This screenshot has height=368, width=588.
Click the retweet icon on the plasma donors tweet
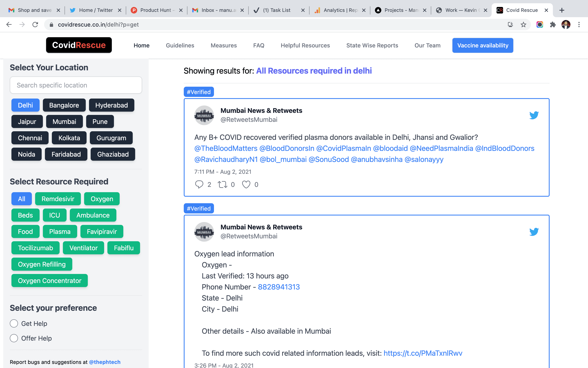point(222,184)
